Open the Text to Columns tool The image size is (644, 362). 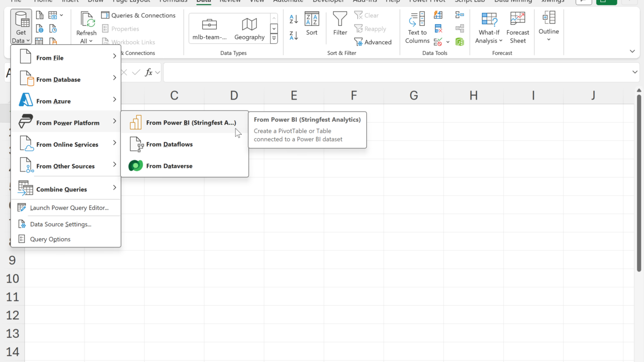click(417, 28)
